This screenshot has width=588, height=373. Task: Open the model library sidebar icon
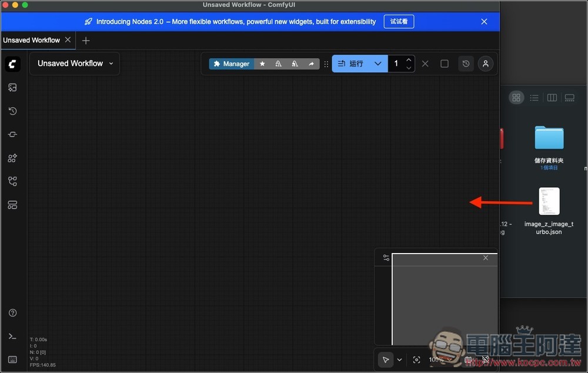(13, 158)
